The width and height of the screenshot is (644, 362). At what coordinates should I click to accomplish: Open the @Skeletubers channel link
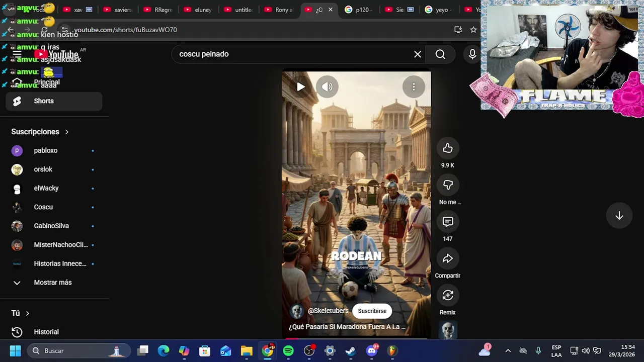click(328, 311)
